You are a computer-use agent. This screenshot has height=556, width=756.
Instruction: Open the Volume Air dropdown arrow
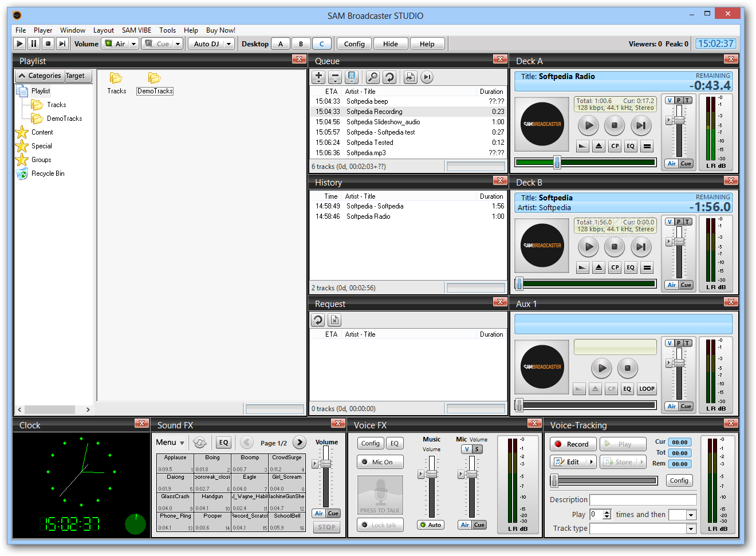click(134, 44)
